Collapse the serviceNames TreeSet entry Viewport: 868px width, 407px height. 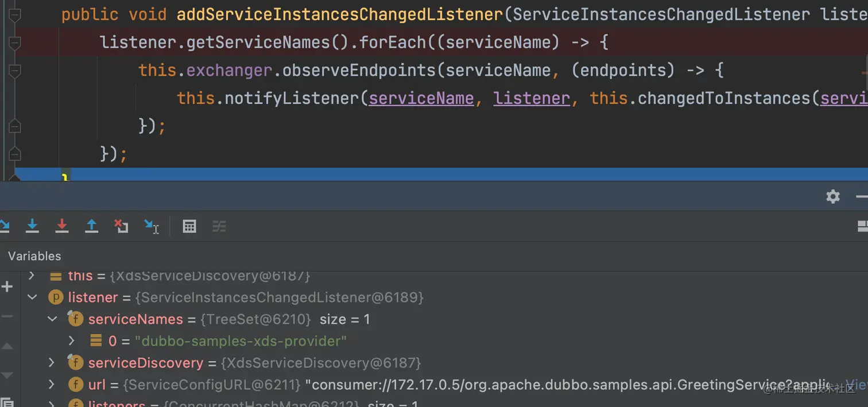(x=52, y=319)
